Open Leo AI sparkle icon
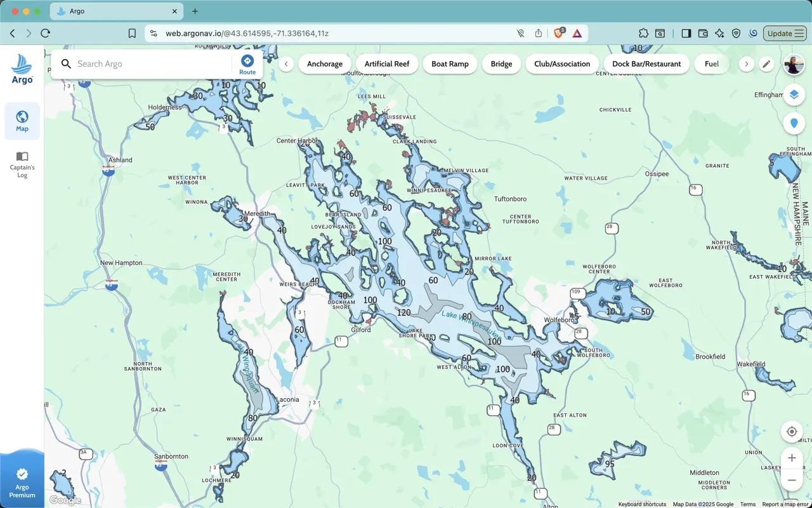 [x=719, y=33]
